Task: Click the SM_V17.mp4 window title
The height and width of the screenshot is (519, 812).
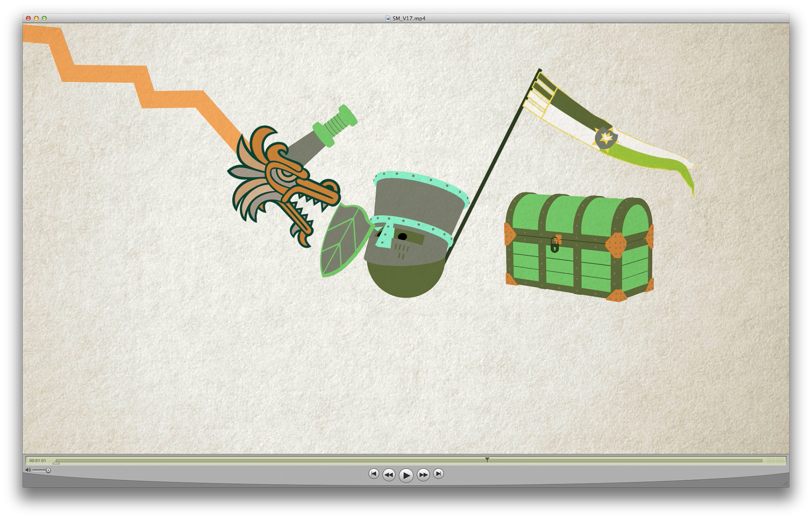Action: point(409,18)
